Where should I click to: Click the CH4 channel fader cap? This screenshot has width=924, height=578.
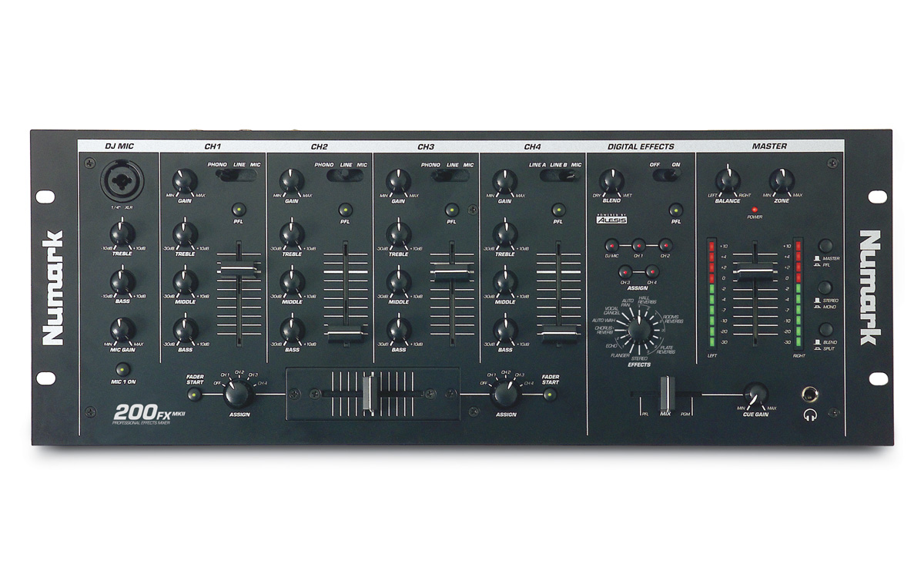tap(560, 333)
